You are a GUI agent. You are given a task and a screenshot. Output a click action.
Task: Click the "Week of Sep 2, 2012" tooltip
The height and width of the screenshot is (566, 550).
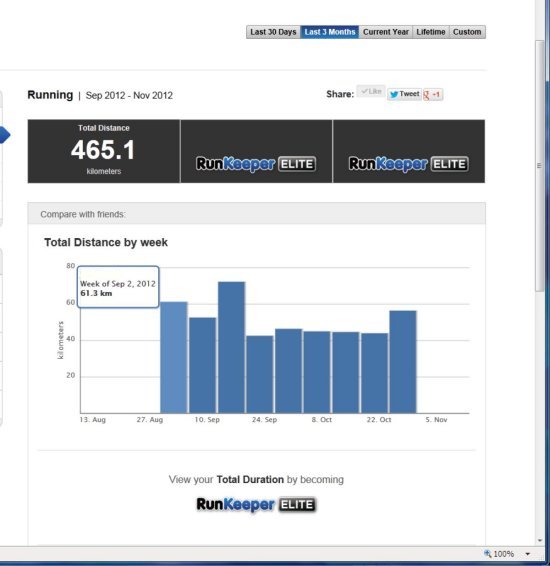pos(118,287)
